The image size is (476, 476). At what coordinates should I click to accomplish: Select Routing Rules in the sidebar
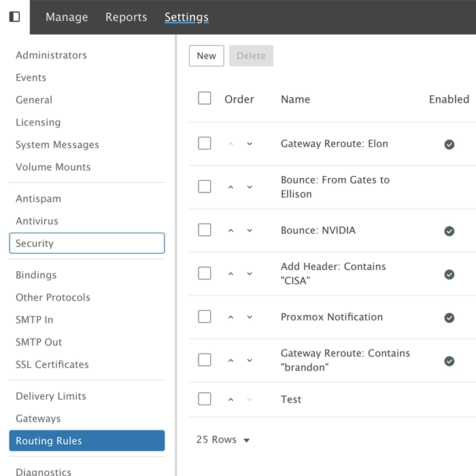tap(87, 441)
